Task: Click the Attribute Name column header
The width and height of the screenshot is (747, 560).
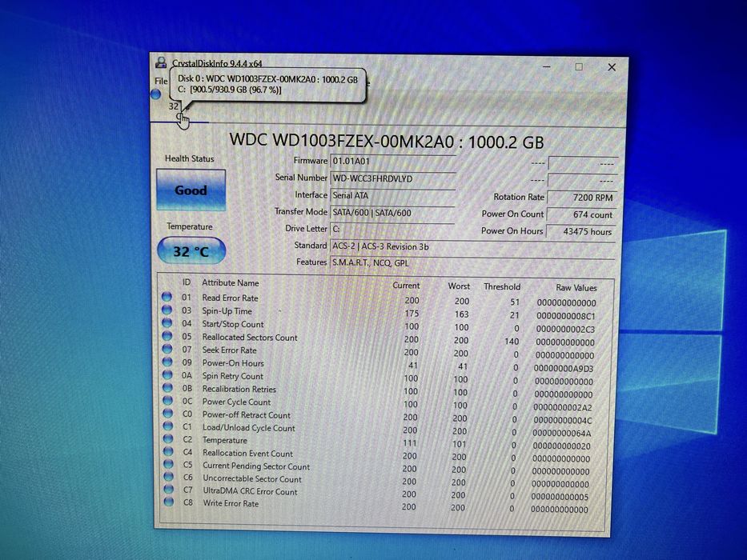Action: tap(230, 283)
